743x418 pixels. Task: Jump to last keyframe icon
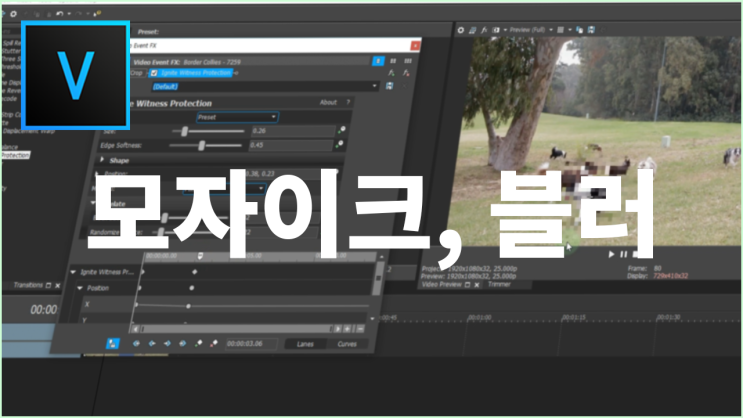182,344
